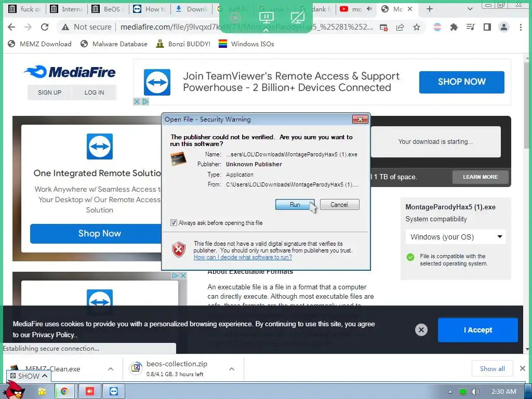Viewport: 532px width, 399px height.
Task: Open the Malware Database bookmark
Action: click(114, 44)
